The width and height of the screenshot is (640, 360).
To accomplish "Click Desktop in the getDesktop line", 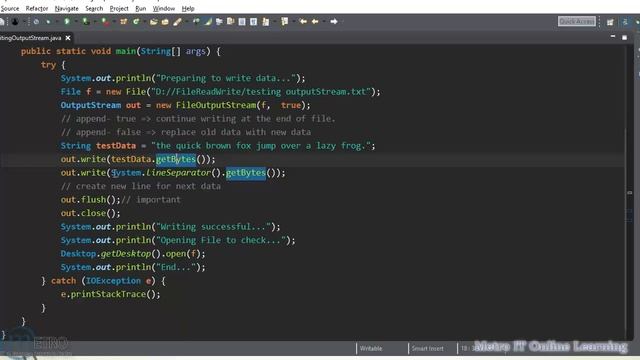I will 78,253.
